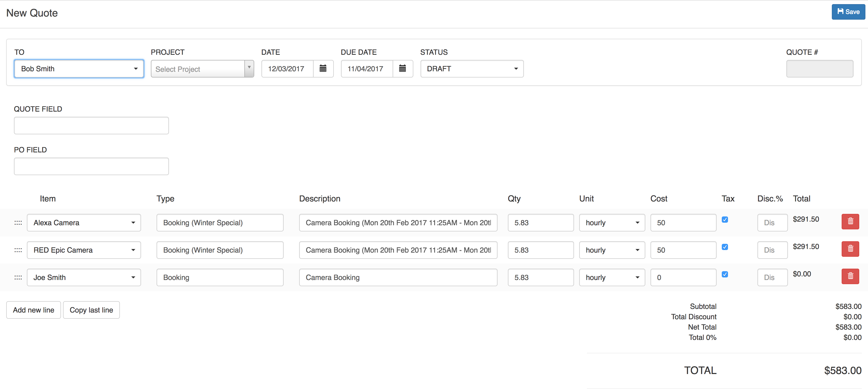Viewport: 868px width, 389px height.
Task: Select the $0.00 total of Joe Smith row
Action: (802, 274)
